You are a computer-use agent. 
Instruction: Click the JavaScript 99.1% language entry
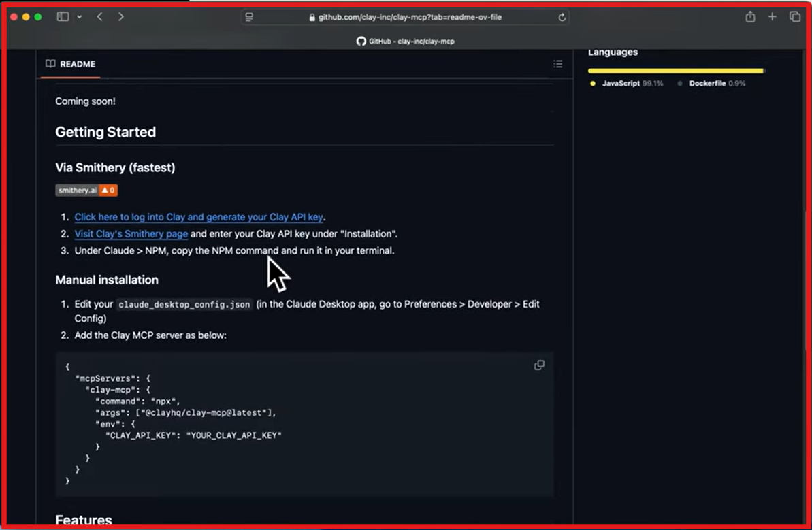click(627, 83)
